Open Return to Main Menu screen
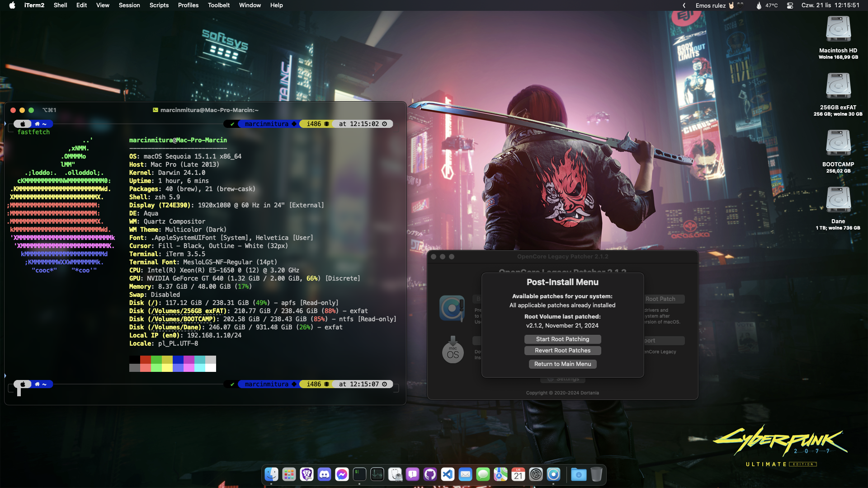This screenshot has width=868, height=488. 562,363
